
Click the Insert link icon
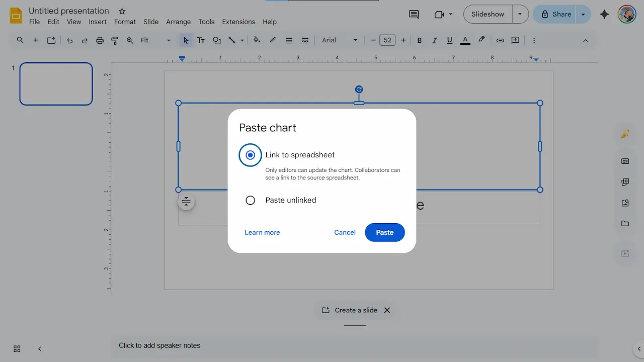[500, 40]
